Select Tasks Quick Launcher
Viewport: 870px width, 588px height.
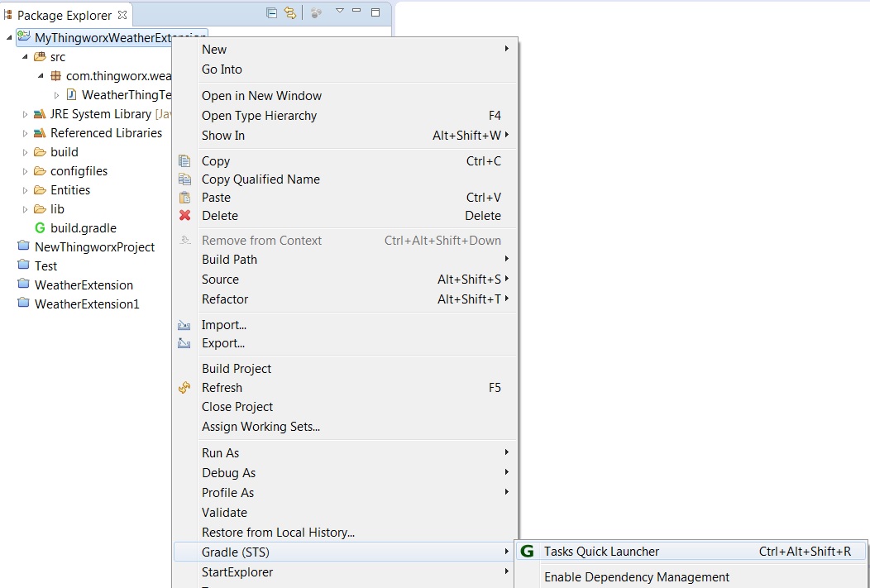(602, 551)
